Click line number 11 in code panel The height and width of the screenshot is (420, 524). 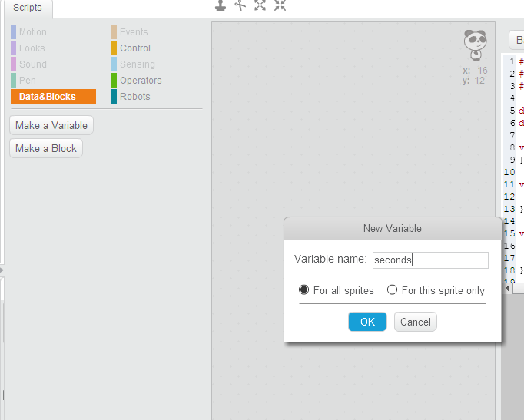509,184
